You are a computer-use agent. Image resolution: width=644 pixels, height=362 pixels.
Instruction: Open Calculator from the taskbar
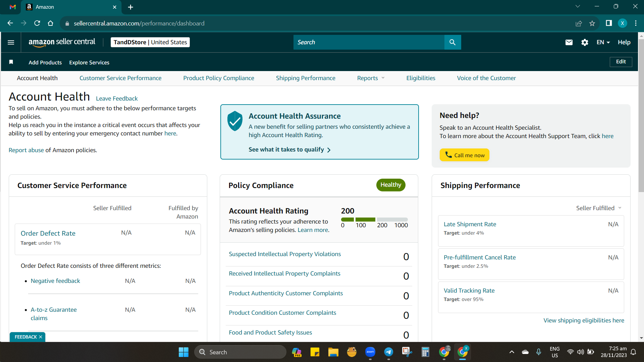425,352
